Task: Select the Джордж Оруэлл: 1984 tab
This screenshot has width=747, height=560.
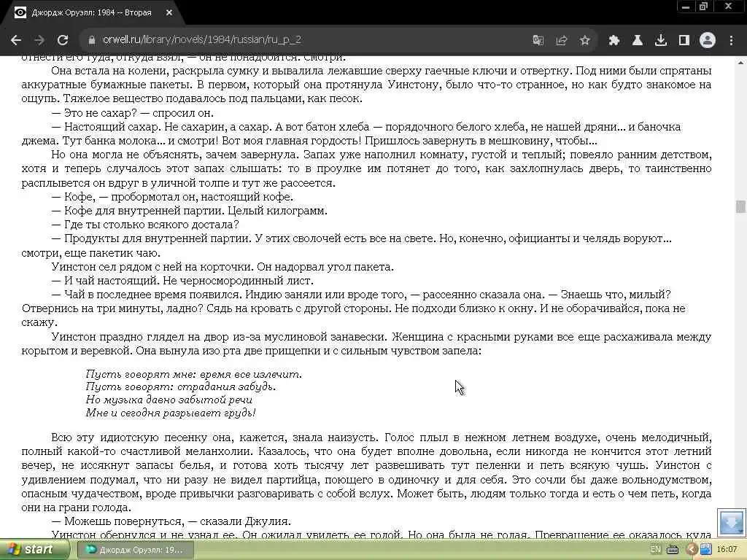Action: [91, 13]
